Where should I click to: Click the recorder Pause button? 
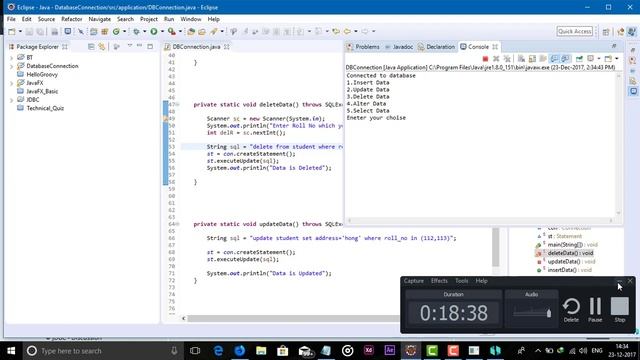[595, 310]
